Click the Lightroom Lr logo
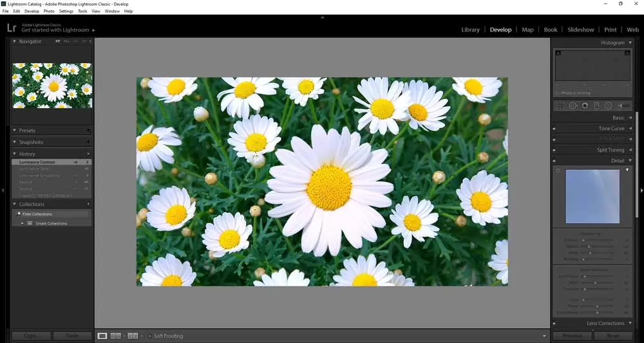This screenshot has height=343, width=644. pyautogui.click(x=12, y=28)
